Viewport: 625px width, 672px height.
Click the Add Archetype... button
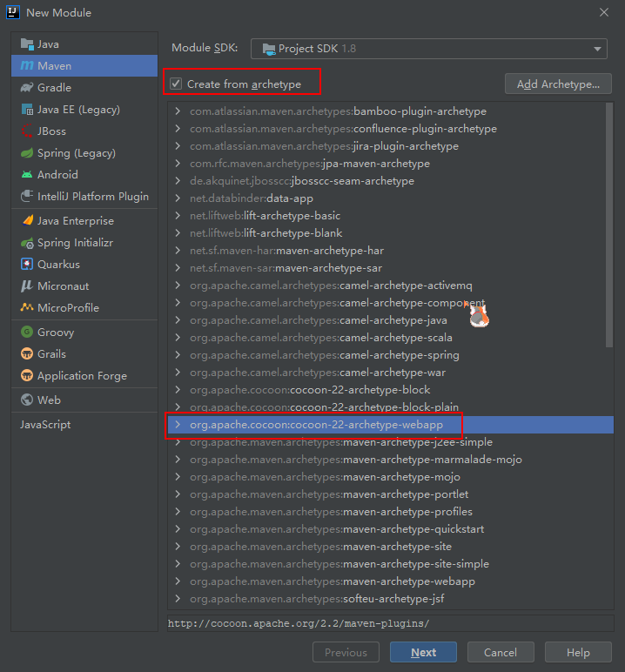pos(558,84)
